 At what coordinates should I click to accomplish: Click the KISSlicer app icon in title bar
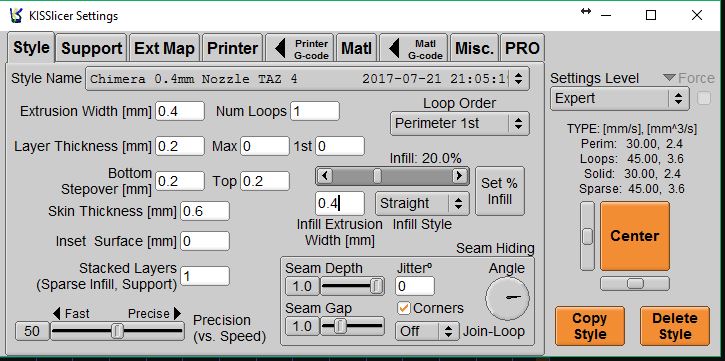(16, 15)
